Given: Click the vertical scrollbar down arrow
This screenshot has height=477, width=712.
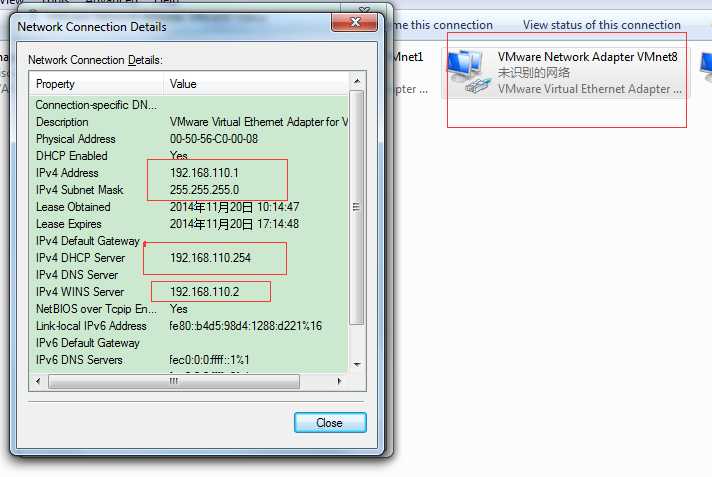Looking at the screenshot, I should [x=357, y=364].
